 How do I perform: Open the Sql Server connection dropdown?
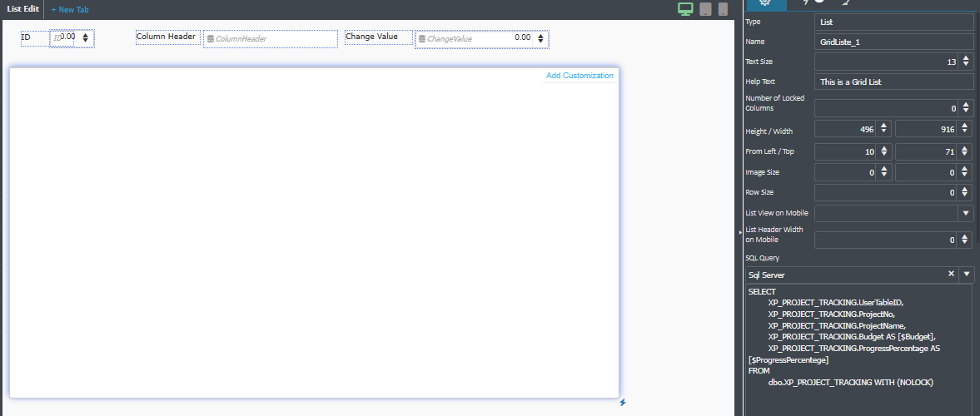pos(967,275)
